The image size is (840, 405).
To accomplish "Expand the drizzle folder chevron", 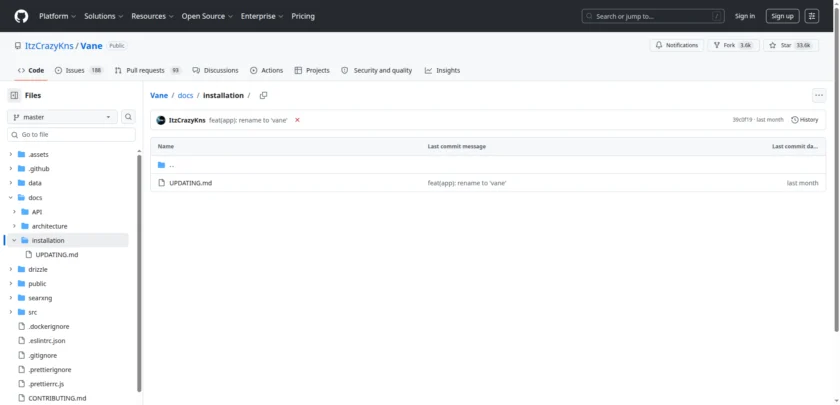I will (11, 269).
